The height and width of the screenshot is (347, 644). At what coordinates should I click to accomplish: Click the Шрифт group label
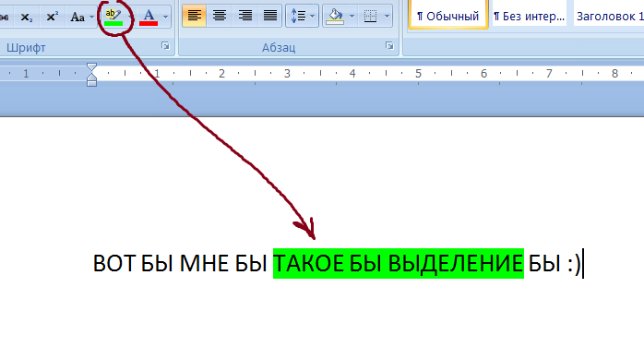tap(26, 48)
